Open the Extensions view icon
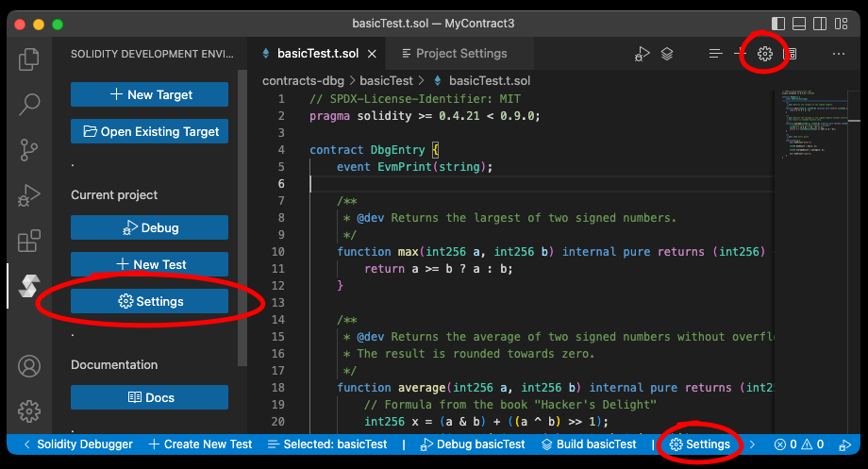Image resolution: width=868 pixels, height=469 pixels. [29, 241]
